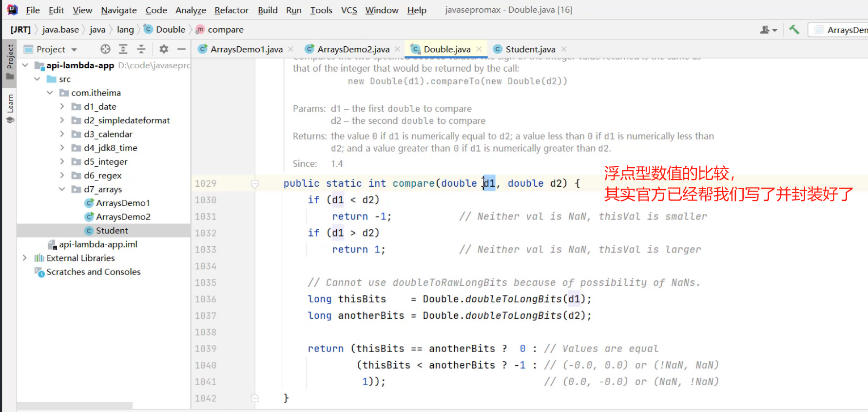This screenshot has width=868, height=412.
Task: Click the compare method breadcrumb
Action: point(220,30)
